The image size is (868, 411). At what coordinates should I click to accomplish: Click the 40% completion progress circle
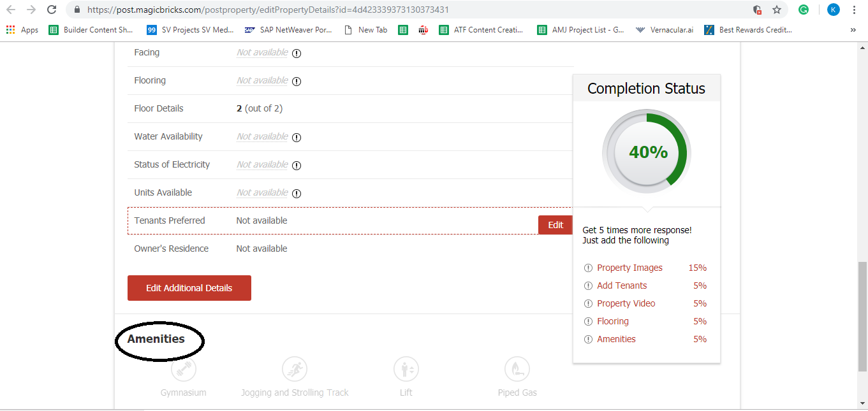click(x=647, y=152)
